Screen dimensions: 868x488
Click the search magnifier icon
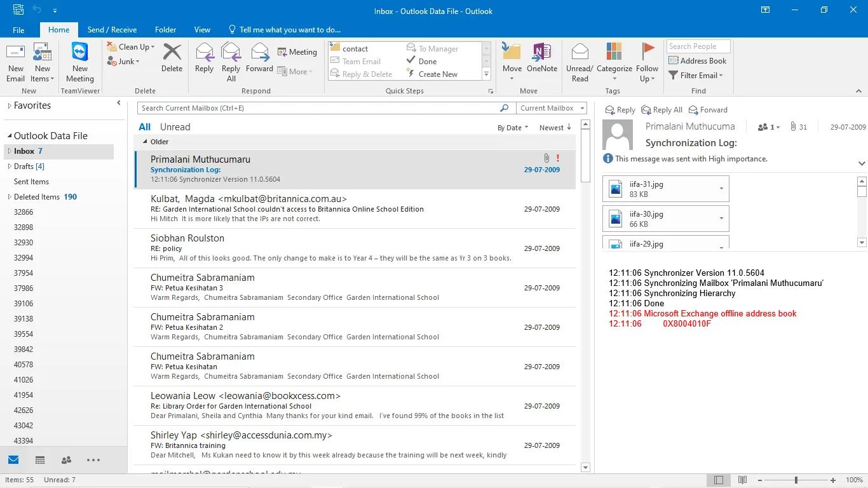pyautogui.click(x=505, y=108)
